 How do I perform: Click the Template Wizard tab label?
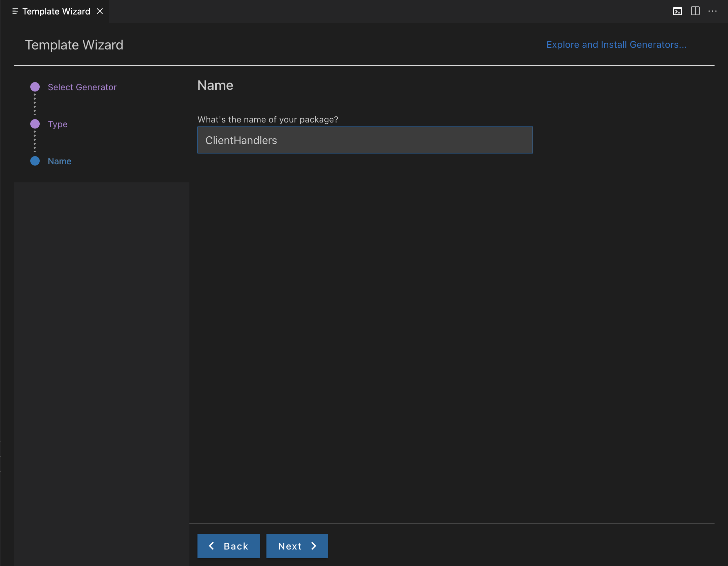[x=56, y=11]
